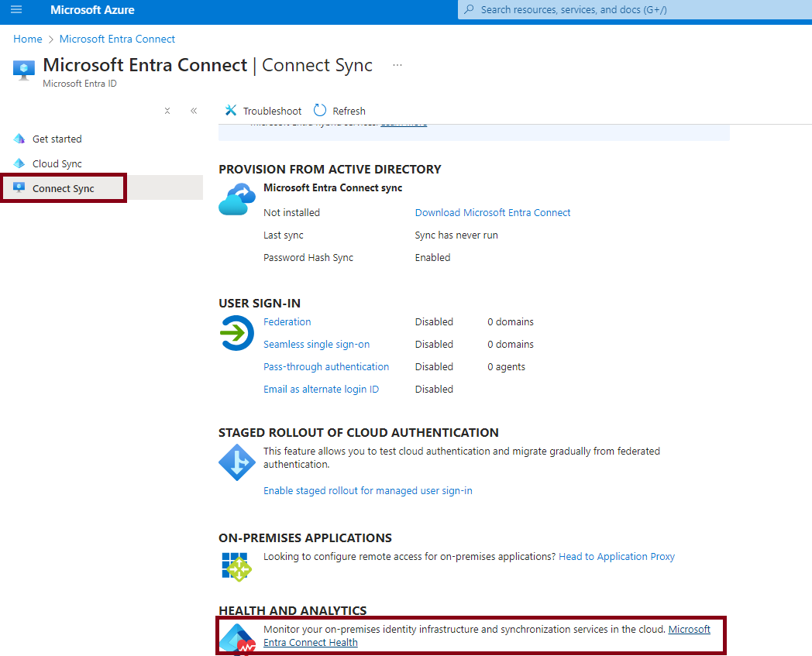Click the Health and Analytics heartbeat icon
This screenshot has height=656, width=812.
point(237,639)
